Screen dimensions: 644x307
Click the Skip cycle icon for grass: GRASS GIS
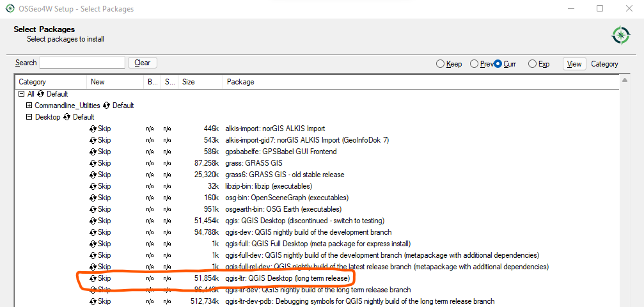tap(93, 163)
